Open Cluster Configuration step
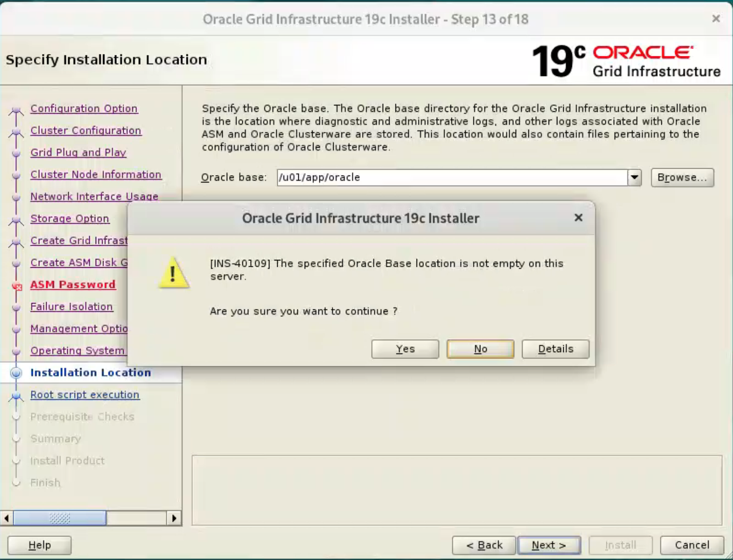 point(86,130)
